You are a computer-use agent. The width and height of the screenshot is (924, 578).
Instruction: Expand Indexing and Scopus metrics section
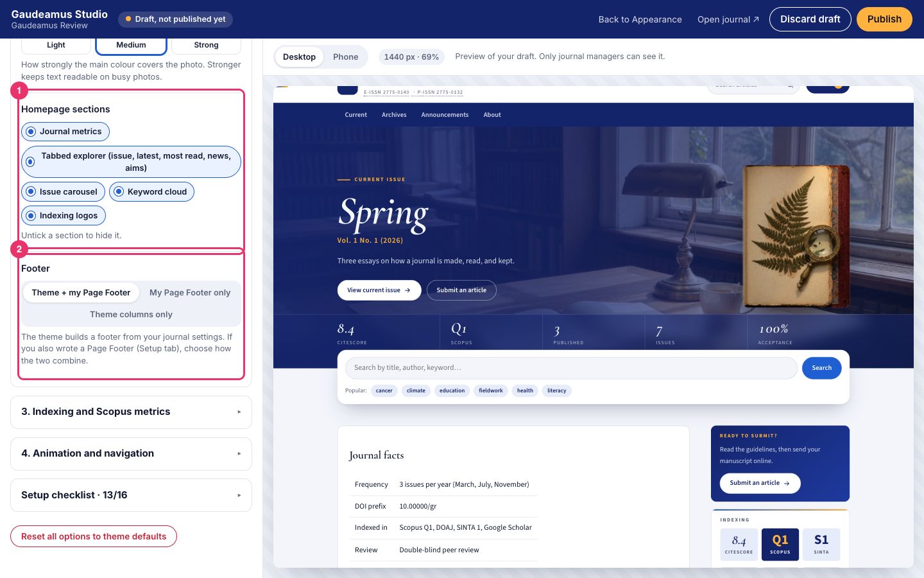pos(131,412)
